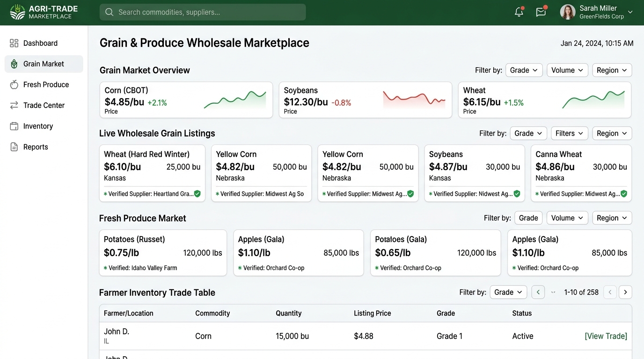Click the "15,000 bu" quantity cell
The image size is (644, 359).
(292, 336)
